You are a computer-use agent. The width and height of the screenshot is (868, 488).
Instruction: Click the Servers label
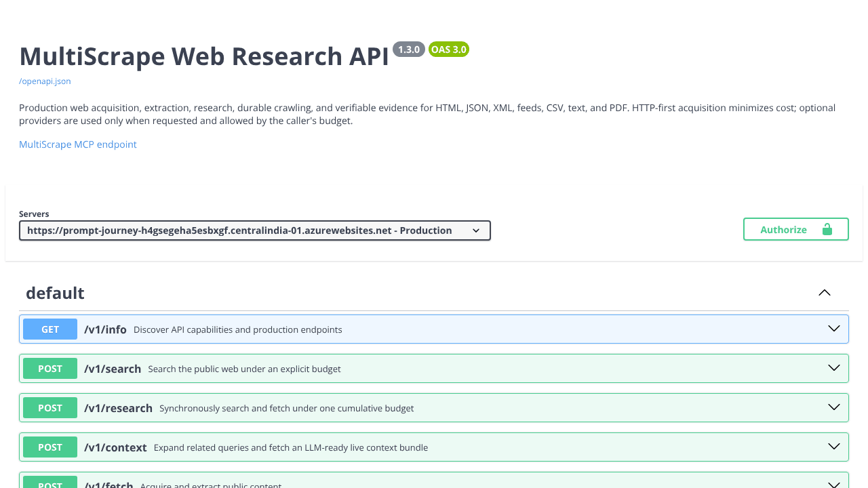tap(34, 214)
